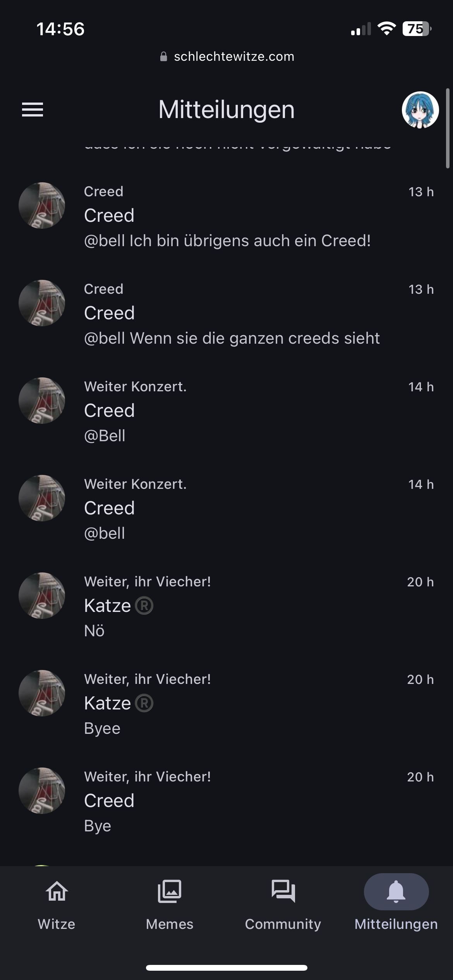
Task: Open notification 'Ich bin übrigens auch ein Creed!'
Action: [227, 241]
